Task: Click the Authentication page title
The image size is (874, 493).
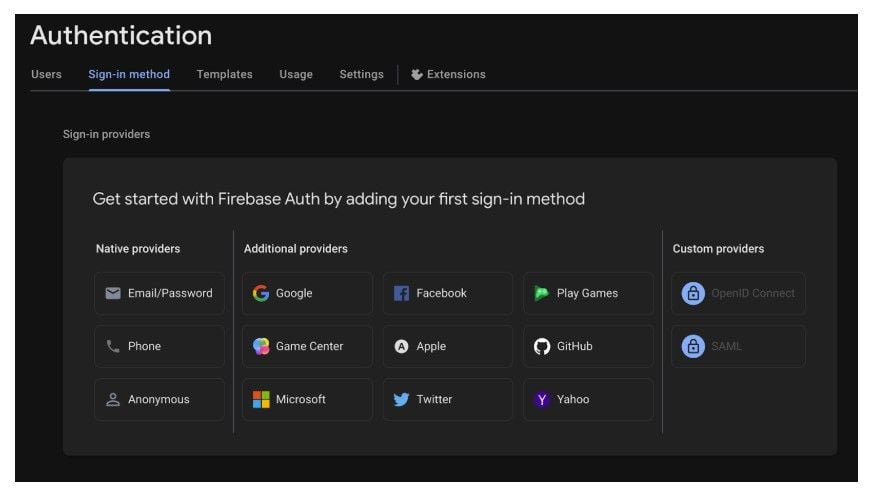Action: tap(121, 36)
